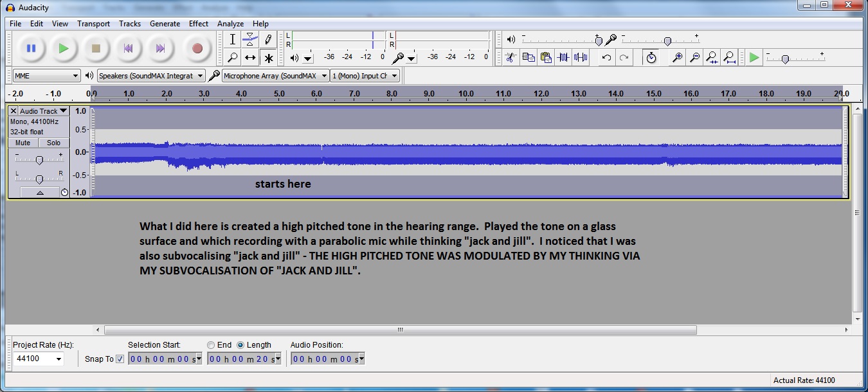Image resolution: width=868 pixels, height=392 pixels.
Task: Click the Zoom In magnifier icon
Action: click(676, 57)
